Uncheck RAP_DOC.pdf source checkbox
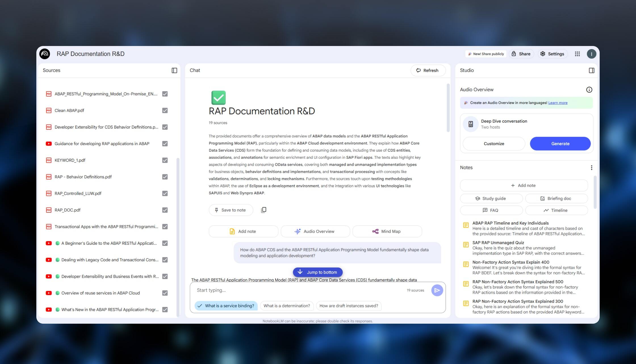 pyautogui.click(x=165, y=210)
